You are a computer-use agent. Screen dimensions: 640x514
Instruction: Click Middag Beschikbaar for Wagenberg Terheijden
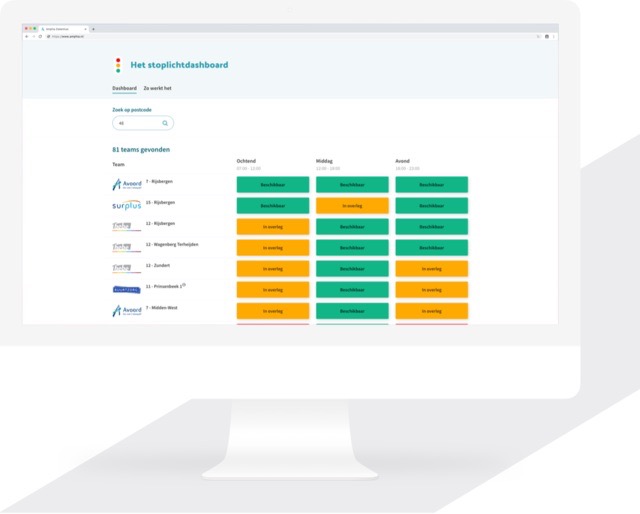[x=352, y=248]
